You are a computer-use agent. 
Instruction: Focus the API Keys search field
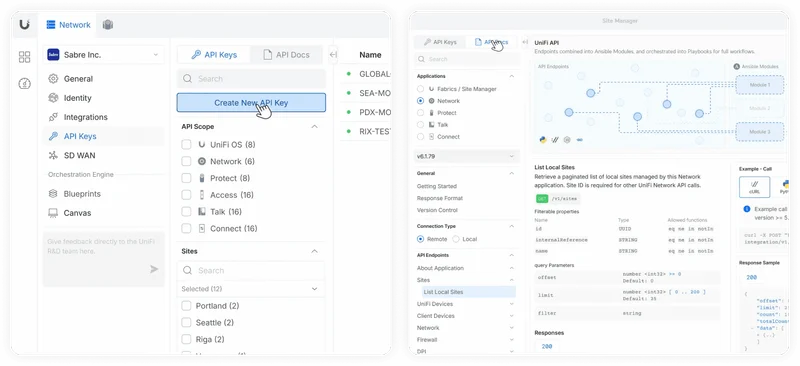pos(251,79)
